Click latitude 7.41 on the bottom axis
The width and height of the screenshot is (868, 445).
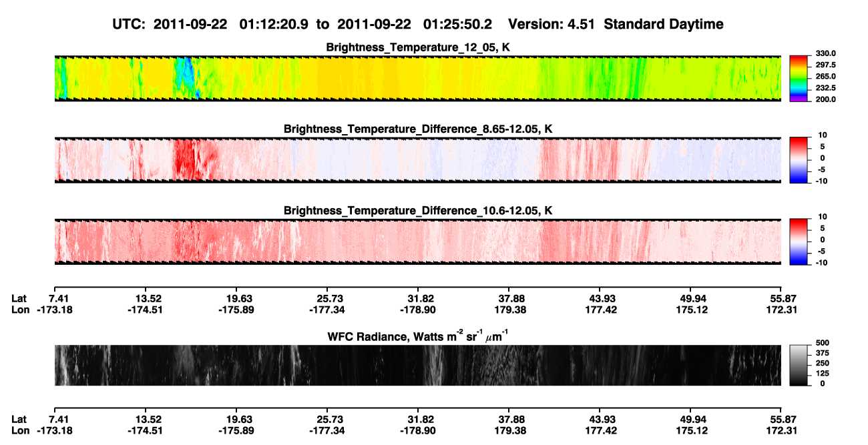click(61, 419)
